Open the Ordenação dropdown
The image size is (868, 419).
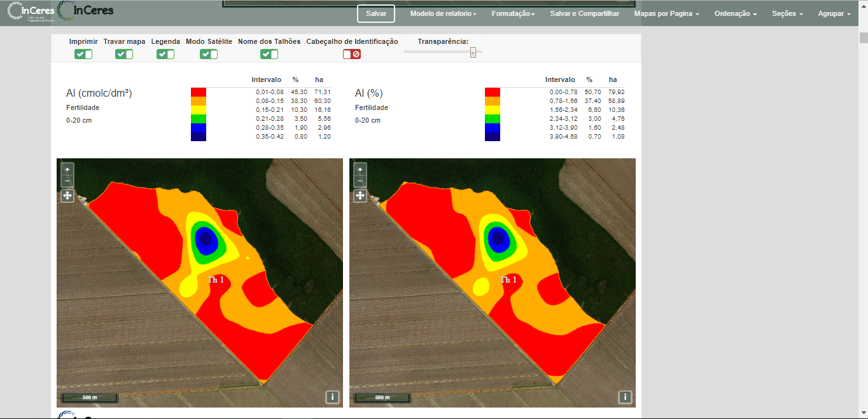click(736, 13)
